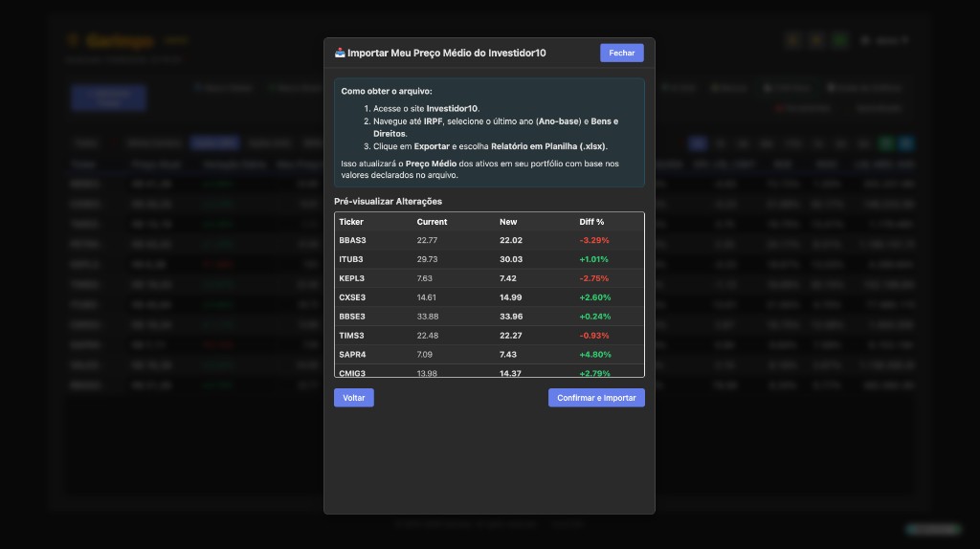Click the Current column header
980x549 pixels.
[x=432, y=222]
